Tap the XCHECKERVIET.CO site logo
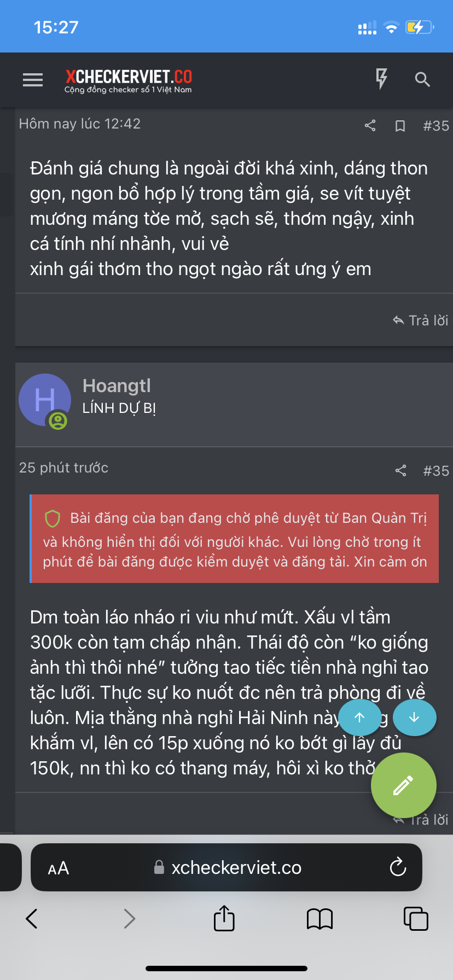The width and height of the screenshot is (453, 980). pyautogui.click(x=129, y=81)
